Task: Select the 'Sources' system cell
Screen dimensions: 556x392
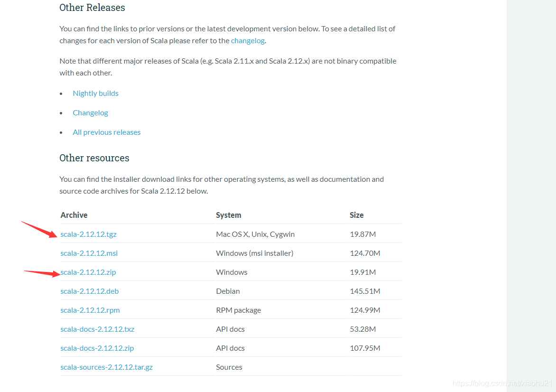Action: click(x=229, y=367)
